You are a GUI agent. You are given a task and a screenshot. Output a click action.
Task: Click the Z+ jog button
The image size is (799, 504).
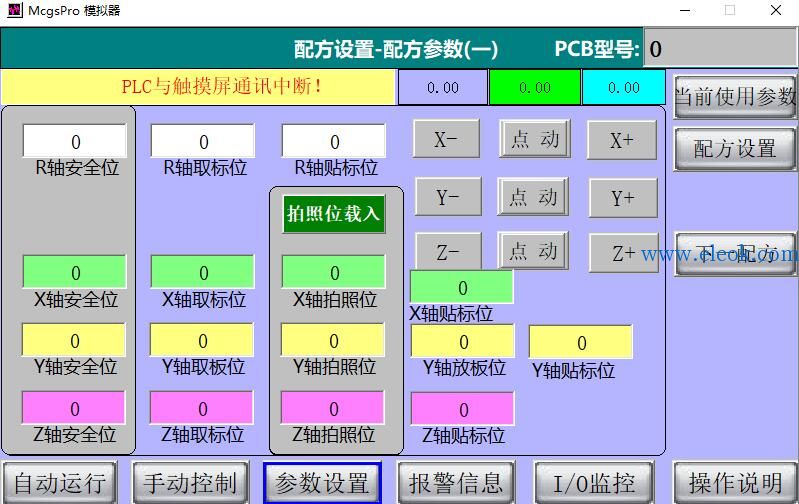624,253
